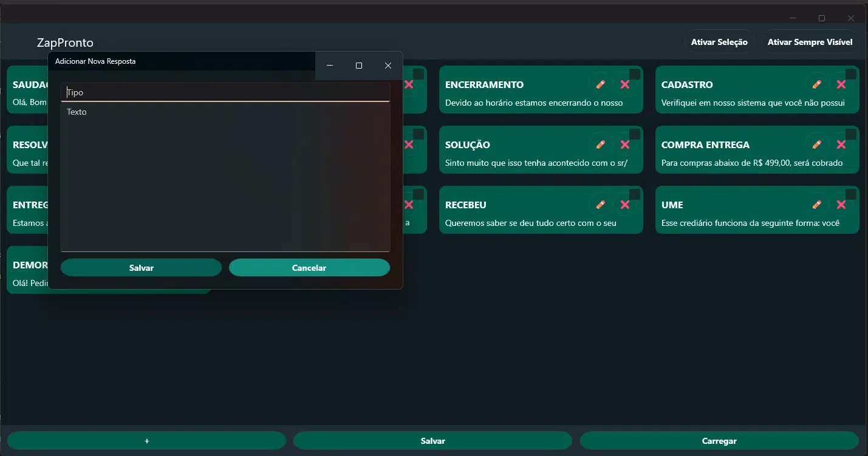Click the 'Adicionar Nova Resposta' dialog title
Viewport: 868px width, 456px height.
coord(95,61)
